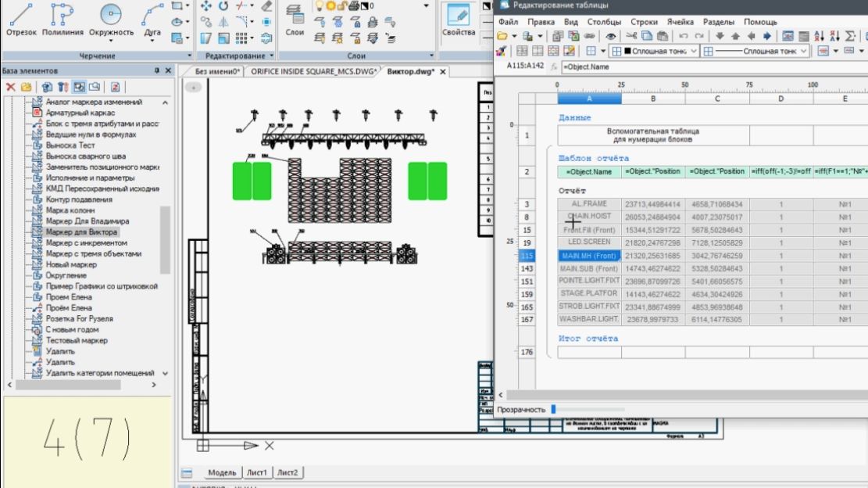The width and height of the screenshot is (868, 488).
Task: Click the eraser tool in Редактирование
Action: [x=267, y=6]
